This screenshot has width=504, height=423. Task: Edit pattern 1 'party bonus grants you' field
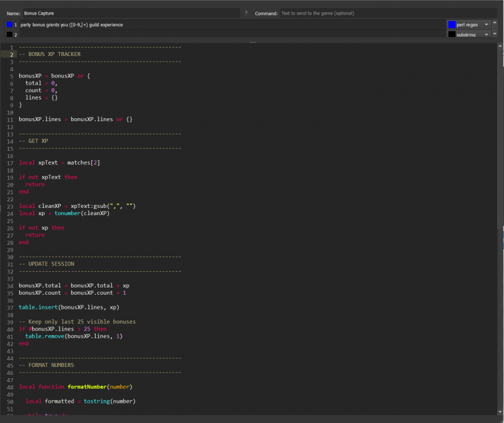pos(232,25)
